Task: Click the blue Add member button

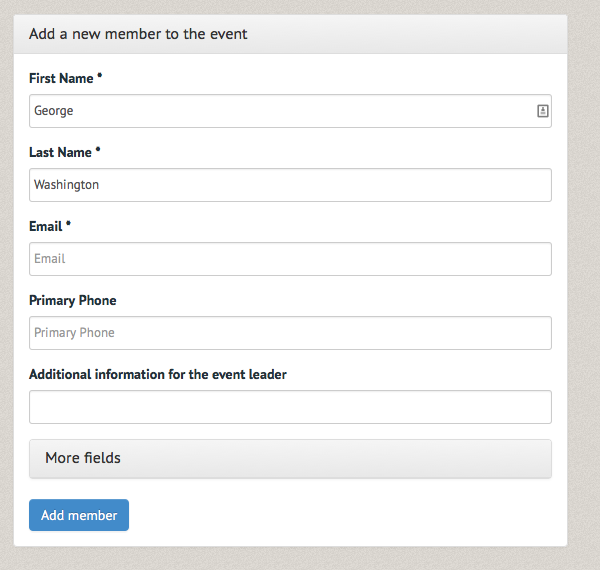Action: tap(79, 515)
